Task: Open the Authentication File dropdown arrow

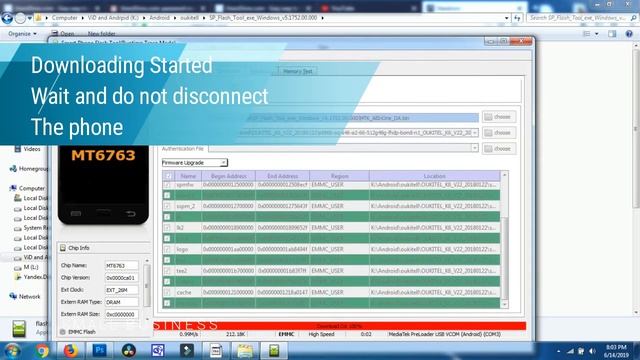Action: pos(474,149)
